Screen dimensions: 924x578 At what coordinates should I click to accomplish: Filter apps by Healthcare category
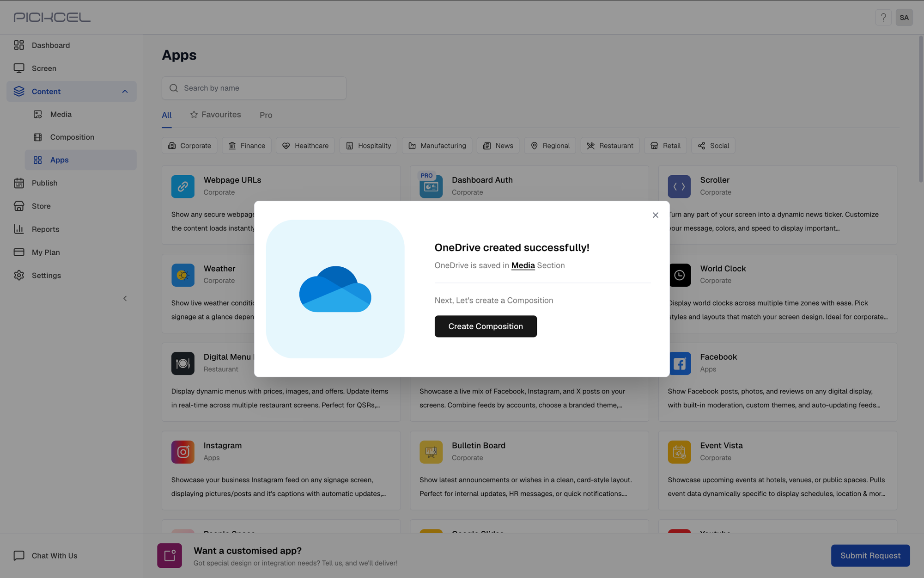(305, 146)
